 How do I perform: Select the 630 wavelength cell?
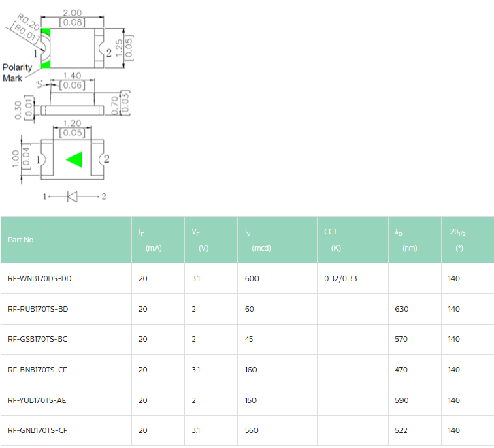pos(401,309)
